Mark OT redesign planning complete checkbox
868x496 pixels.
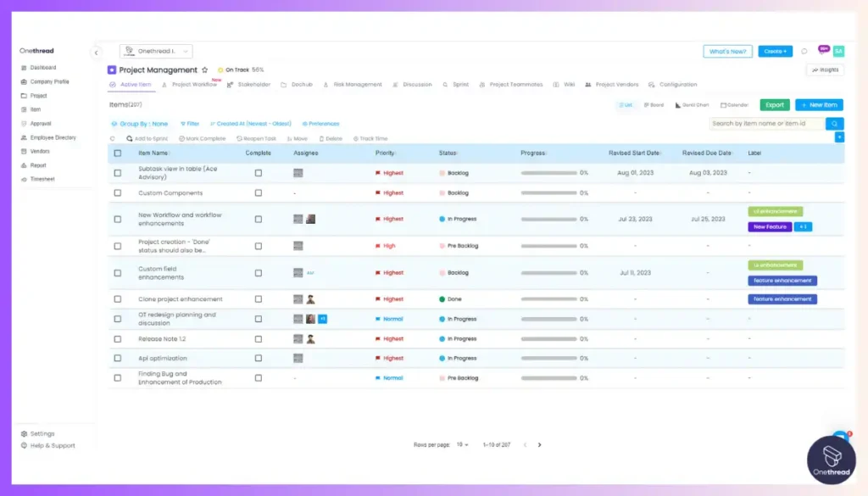tap(258, 319)
